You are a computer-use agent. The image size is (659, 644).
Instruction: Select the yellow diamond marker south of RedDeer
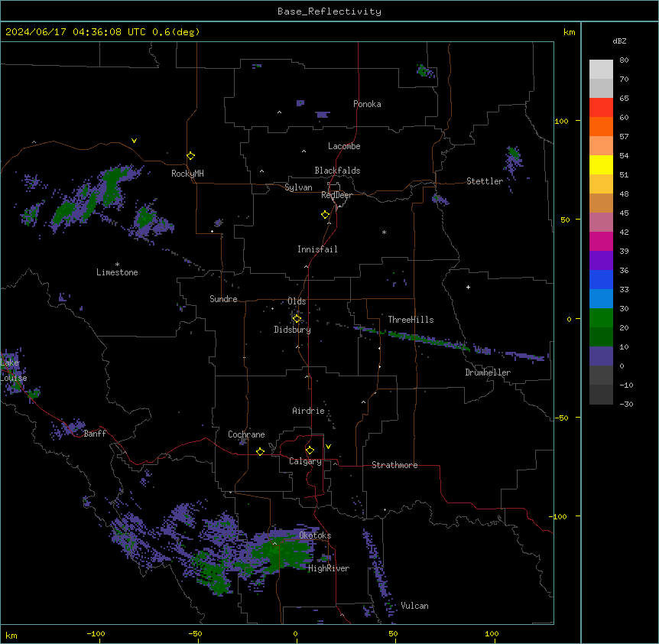(x=326, y=215)
